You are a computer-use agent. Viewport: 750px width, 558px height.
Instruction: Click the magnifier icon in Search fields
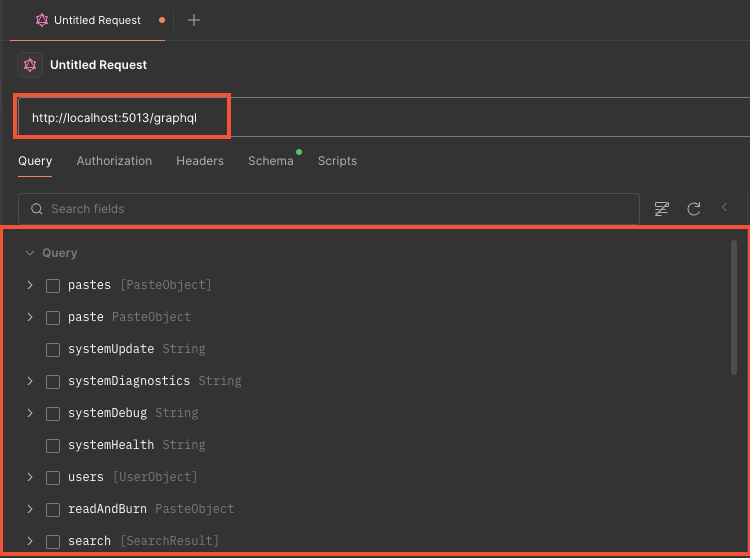(37, 209)
